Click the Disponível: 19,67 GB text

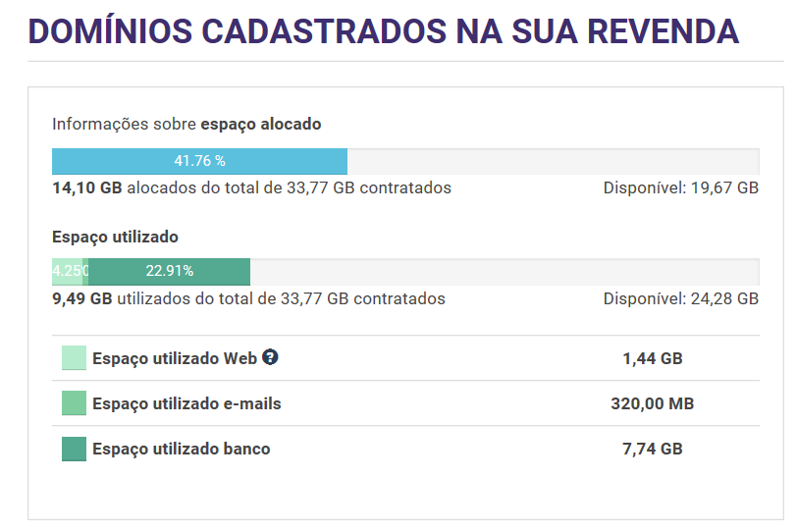[x=680, y=187]
